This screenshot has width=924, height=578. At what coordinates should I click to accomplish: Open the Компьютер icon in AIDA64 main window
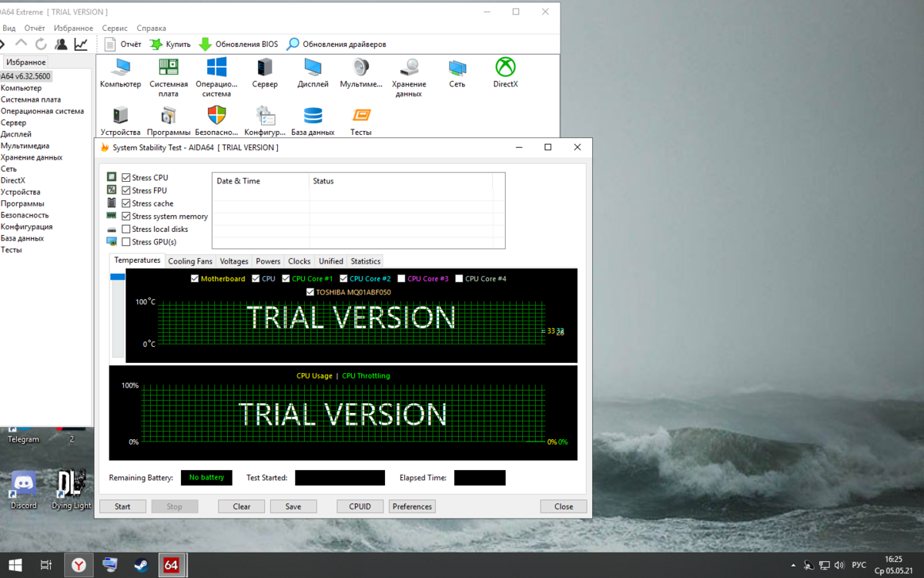coord(120,72)
